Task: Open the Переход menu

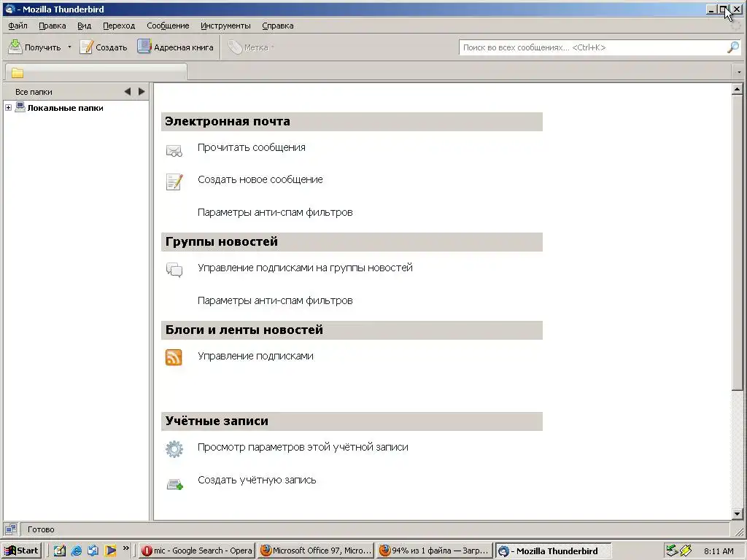Action: 119,26
